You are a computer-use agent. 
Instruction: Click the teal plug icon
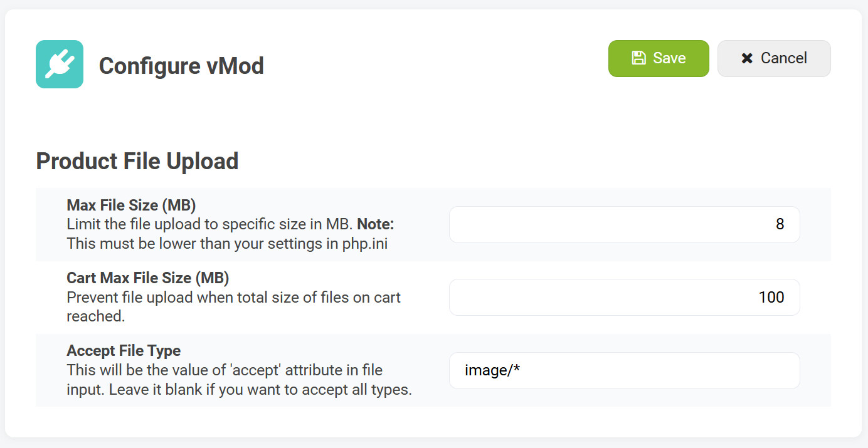(x=60, y=65)
